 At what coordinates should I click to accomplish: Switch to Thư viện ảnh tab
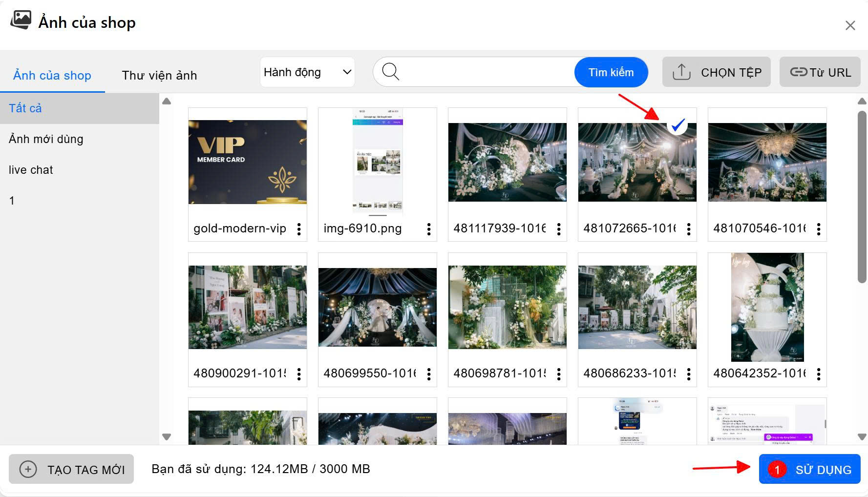(159, 75)
